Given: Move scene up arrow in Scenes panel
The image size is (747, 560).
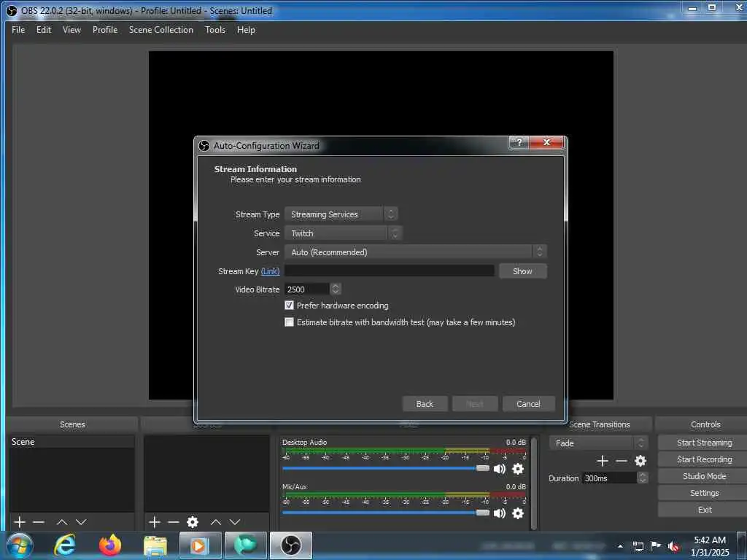Looking at the screenshot, I should click(x=62, y=522).
